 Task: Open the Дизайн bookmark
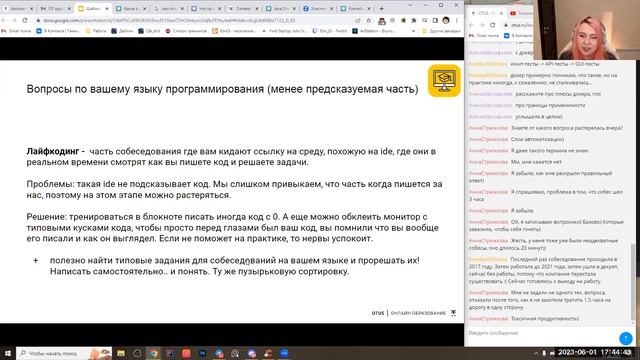point(122,31)
